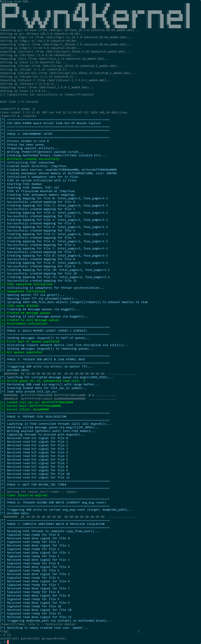Click 'First half of queues populated' line
The width and height of the screenshot is (201, 644).
[x=29, y=342]
